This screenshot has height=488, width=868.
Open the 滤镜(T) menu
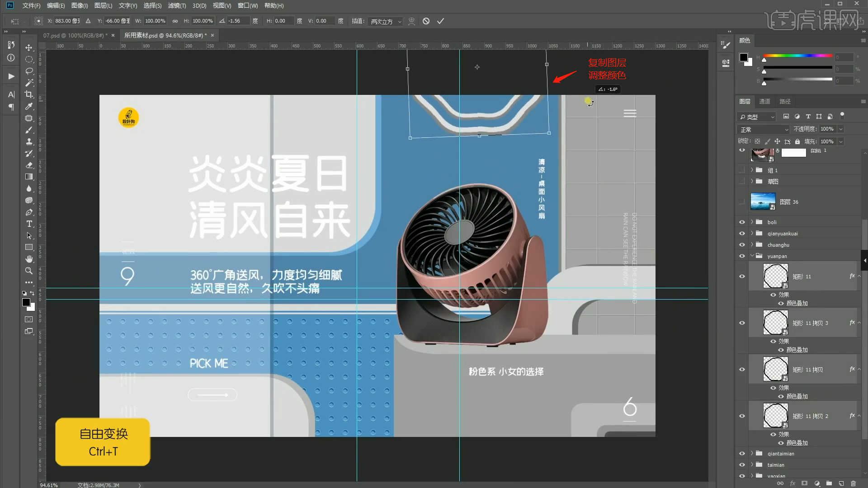pos(177,5)
